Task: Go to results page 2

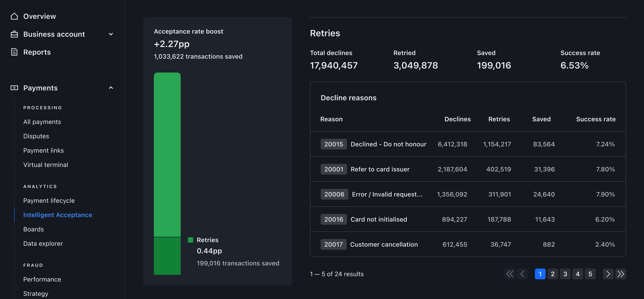Action: point(553,274)
